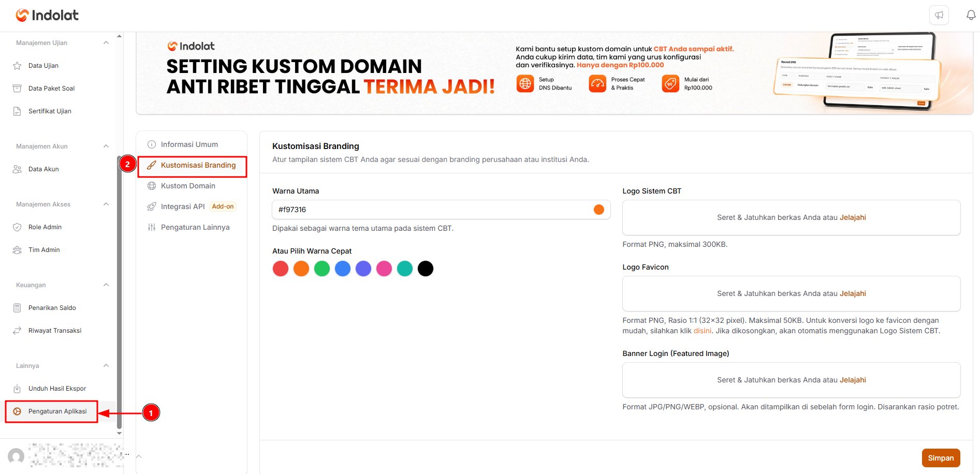Collapse the Lainnya section
Viewport: 980px width, 474px height.
pos(106,366)
